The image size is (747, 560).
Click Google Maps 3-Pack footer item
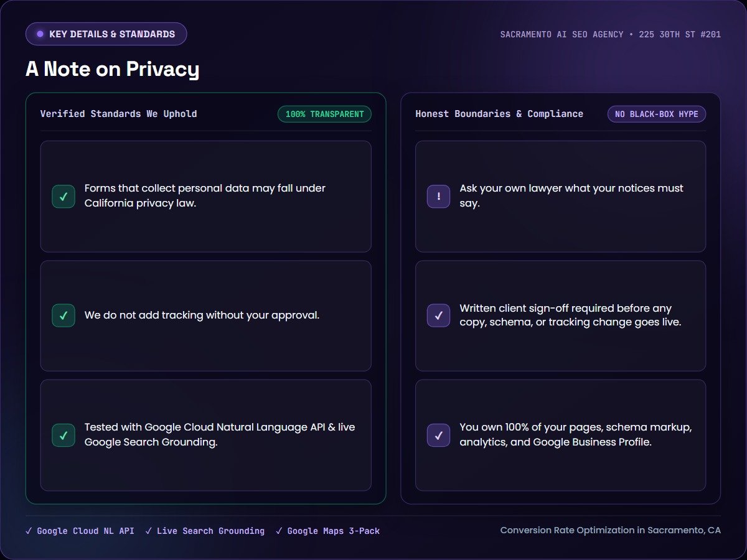[x=327, y=531]
